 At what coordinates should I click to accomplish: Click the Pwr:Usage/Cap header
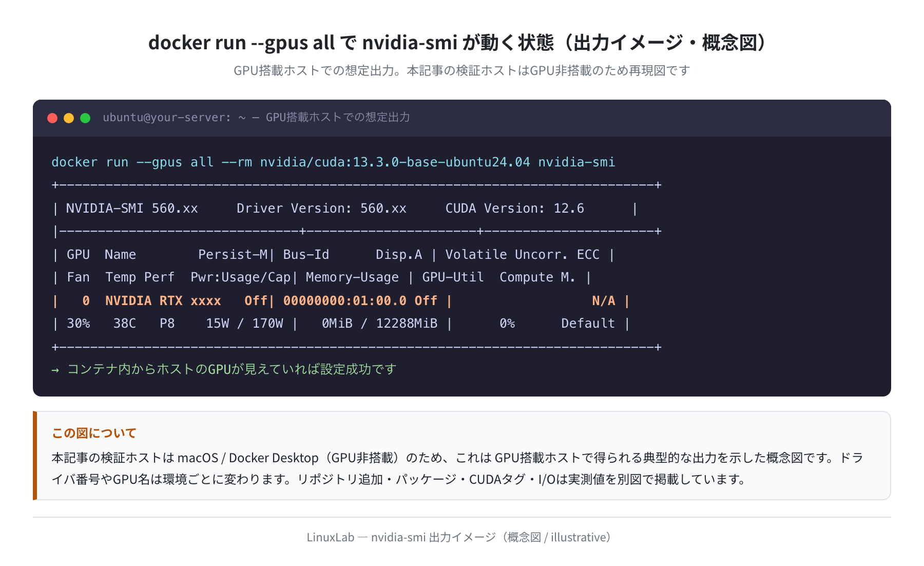[x=241, y=277]
